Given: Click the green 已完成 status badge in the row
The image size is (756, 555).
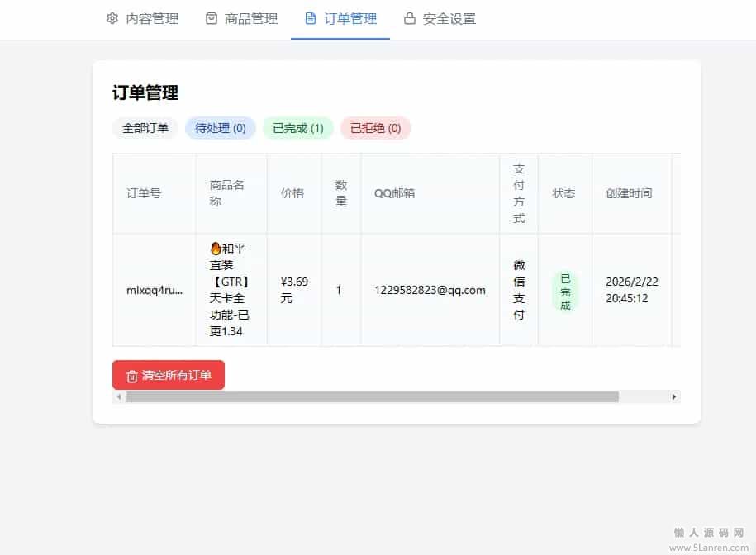Looking at the screenshot, I should pos(565,292).
